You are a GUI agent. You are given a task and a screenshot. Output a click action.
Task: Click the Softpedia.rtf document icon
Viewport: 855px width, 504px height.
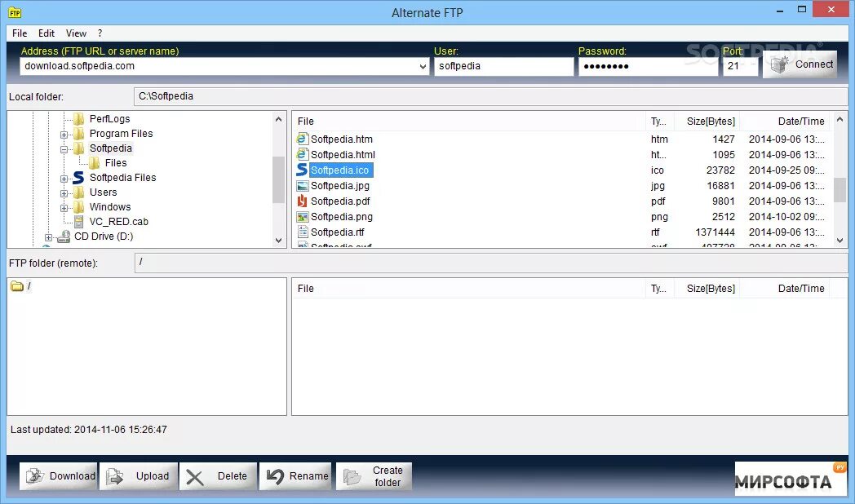(x=302, y=232)
